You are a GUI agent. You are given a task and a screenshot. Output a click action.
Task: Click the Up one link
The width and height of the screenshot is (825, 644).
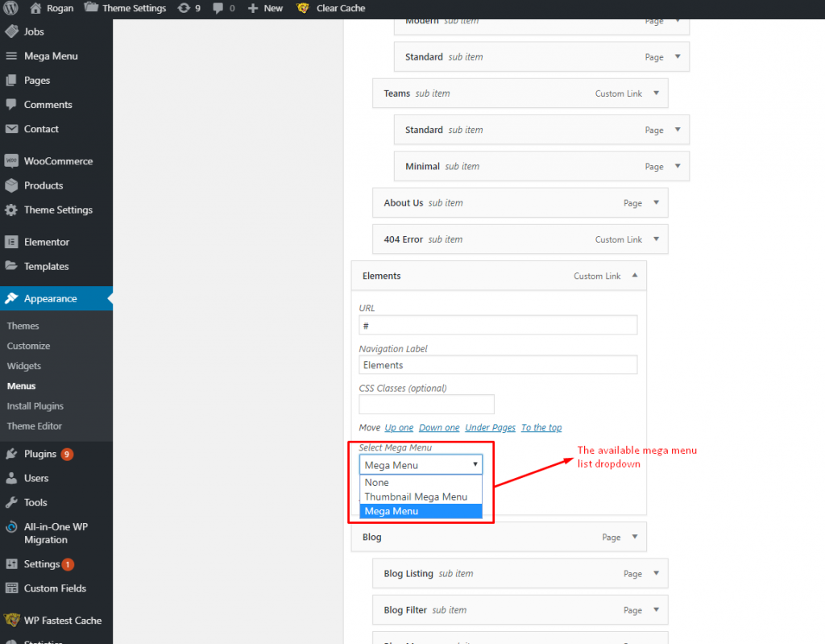coord(399,427)
